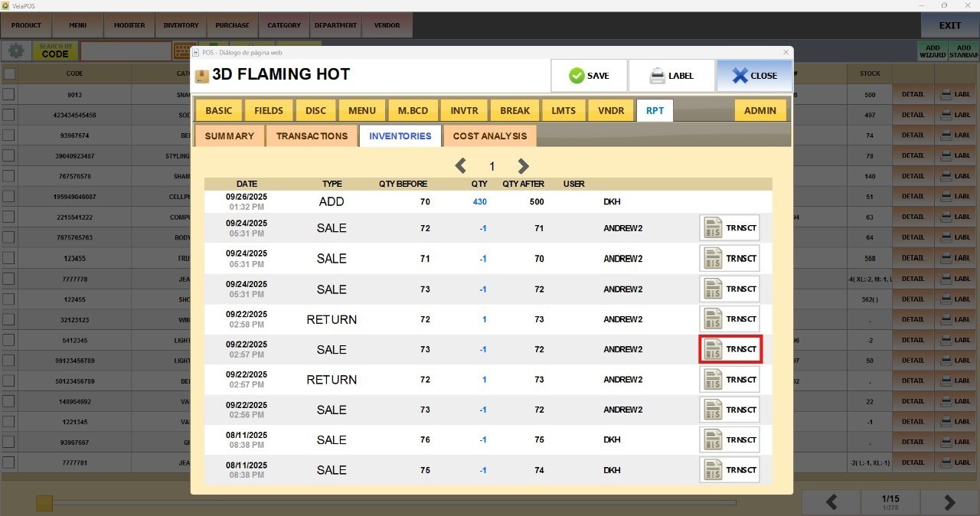Click the keyboard icon next to search field
The width and height of the screenshot is (980, 516).
(x=183, y=51)
